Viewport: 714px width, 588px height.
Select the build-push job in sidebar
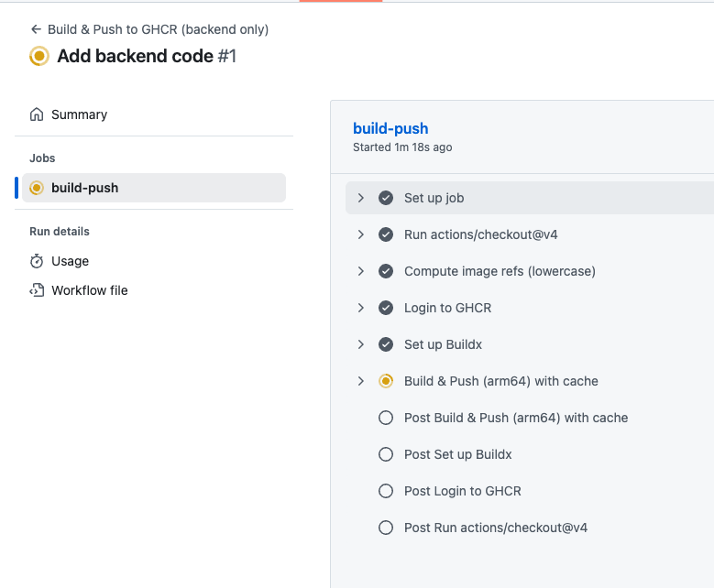84,188
